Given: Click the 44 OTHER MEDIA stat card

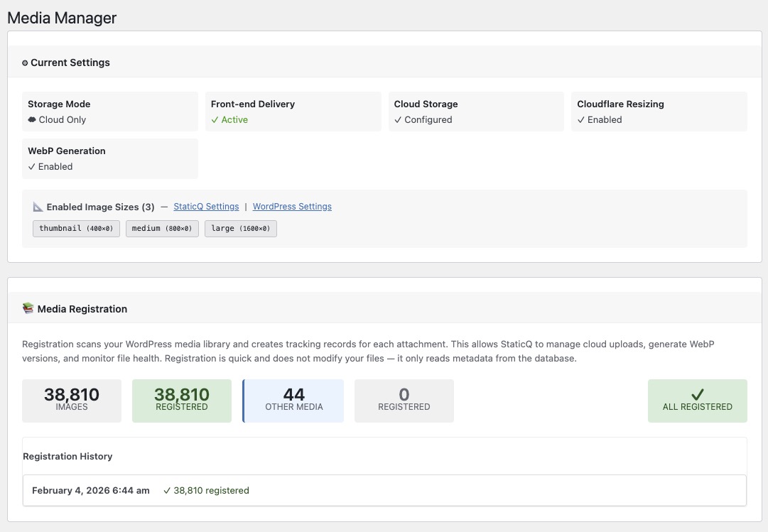Looking at the screenshot, I should click(293, 400).
